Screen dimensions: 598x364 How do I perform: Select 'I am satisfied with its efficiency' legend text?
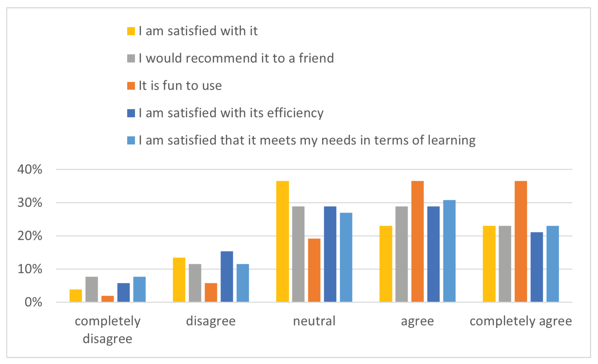coord(231,113)
